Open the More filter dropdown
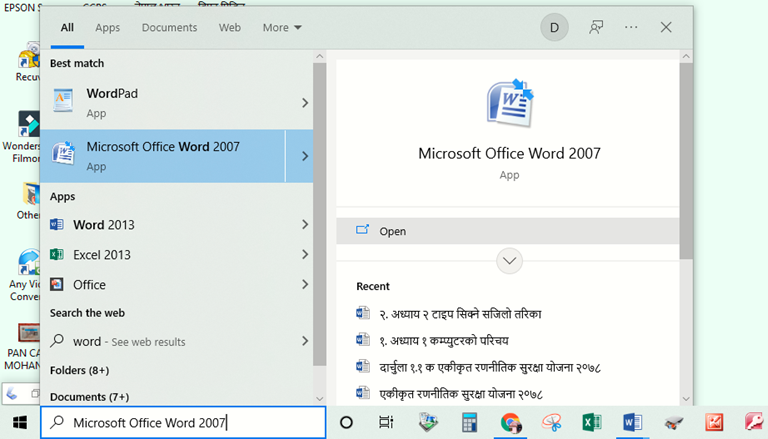This screenshot has width=768, height=439. (x=282, y=27)
